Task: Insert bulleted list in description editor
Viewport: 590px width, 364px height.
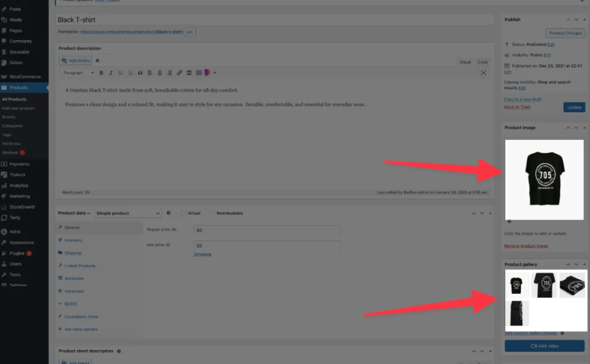Action: 121,73
